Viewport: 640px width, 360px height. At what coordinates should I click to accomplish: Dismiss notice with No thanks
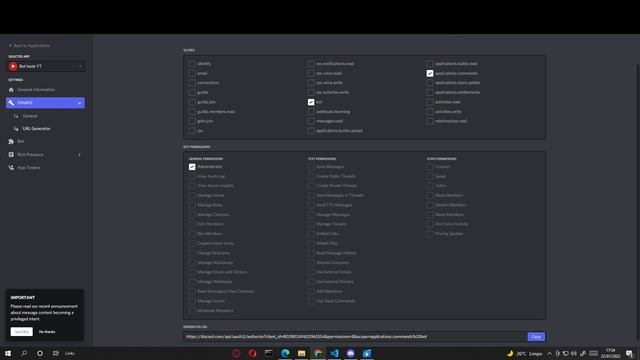coord(47,332)
